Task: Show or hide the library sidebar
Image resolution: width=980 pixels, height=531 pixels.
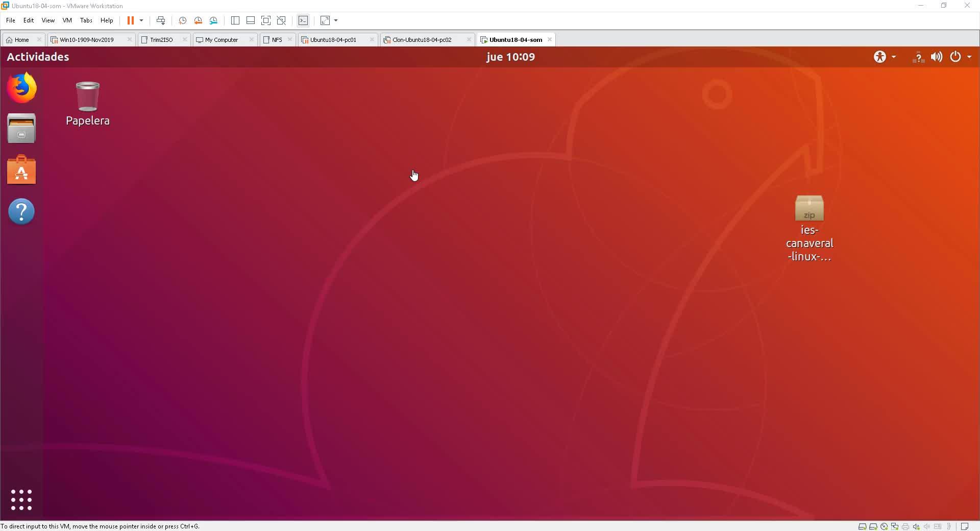Action: click(235, 20)
